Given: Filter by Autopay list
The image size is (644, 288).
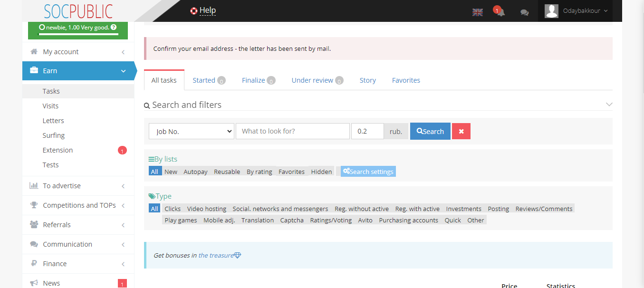Looking at the screenshot, I should (195, 172).
